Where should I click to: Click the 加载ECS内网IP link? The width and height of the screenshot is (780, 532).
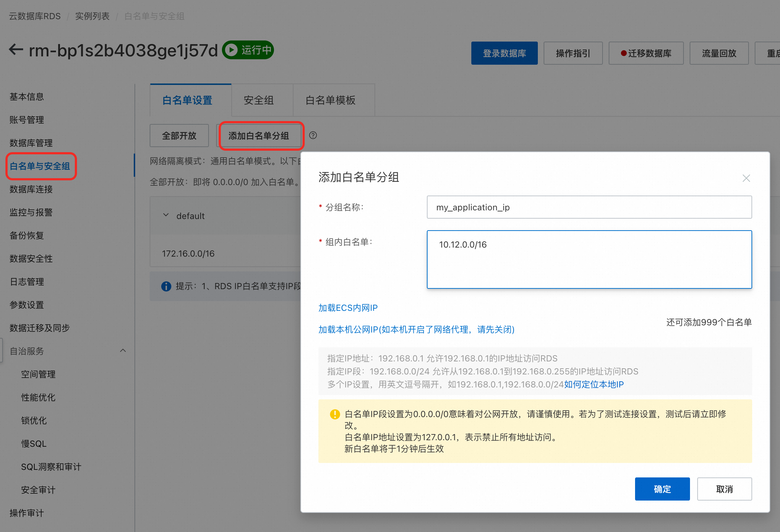click(348, 308)
